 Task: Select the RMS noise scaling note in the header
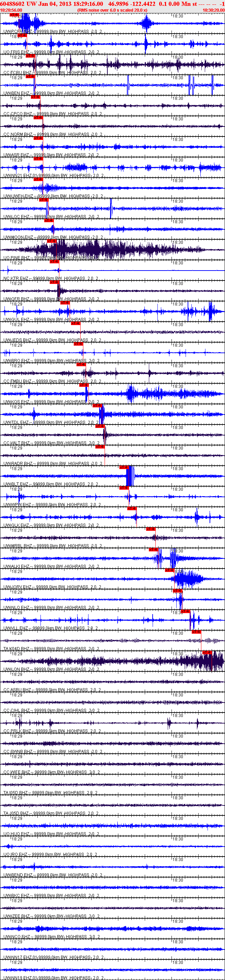click(x=112, y=10)
